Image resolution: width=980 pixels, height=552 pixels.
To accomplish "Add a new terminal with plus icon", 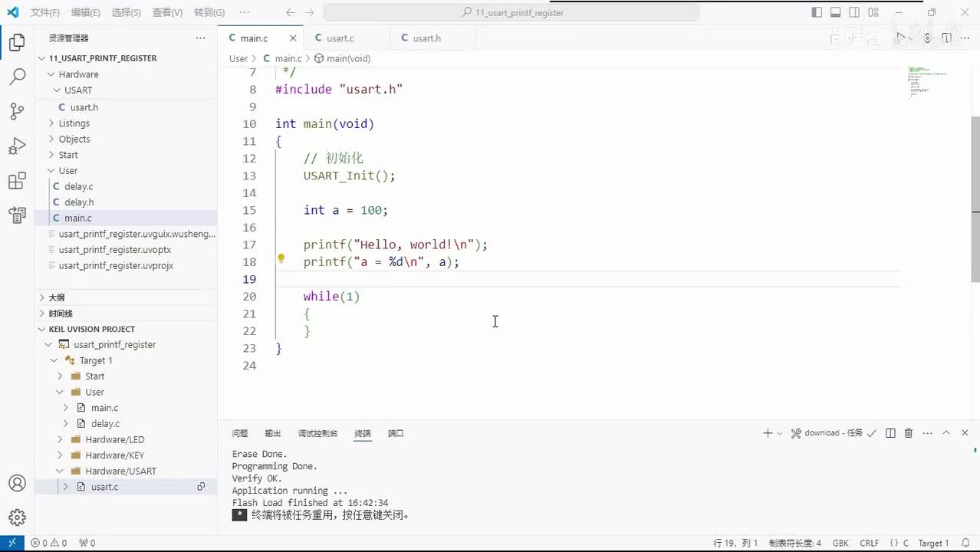I will [x=768, y=433].
